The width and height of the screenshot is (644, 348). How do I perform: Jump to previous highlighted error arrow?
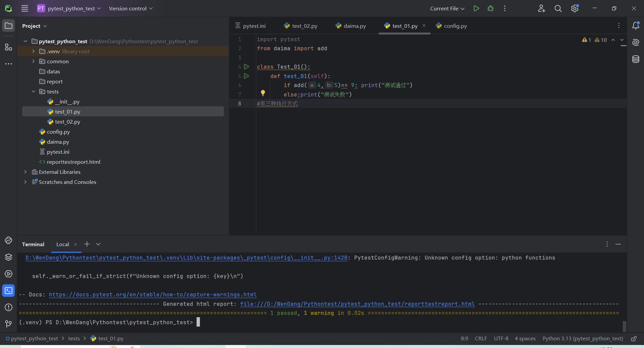pos(613,40)
